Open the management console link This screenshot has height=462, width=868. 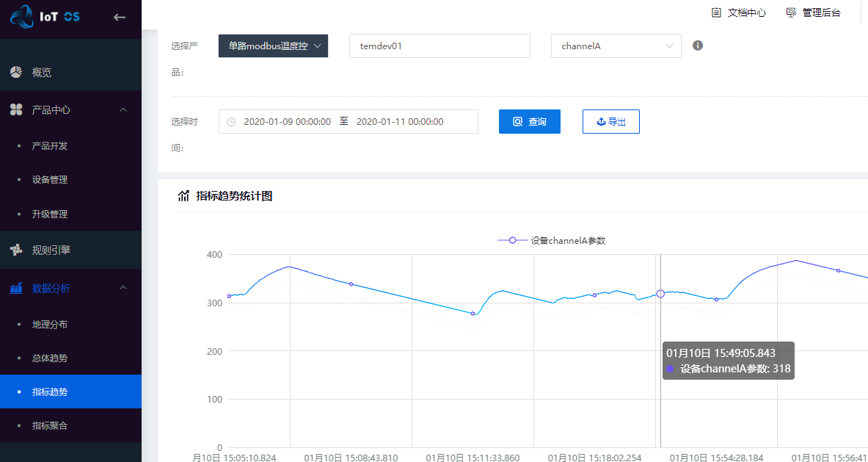813,12
